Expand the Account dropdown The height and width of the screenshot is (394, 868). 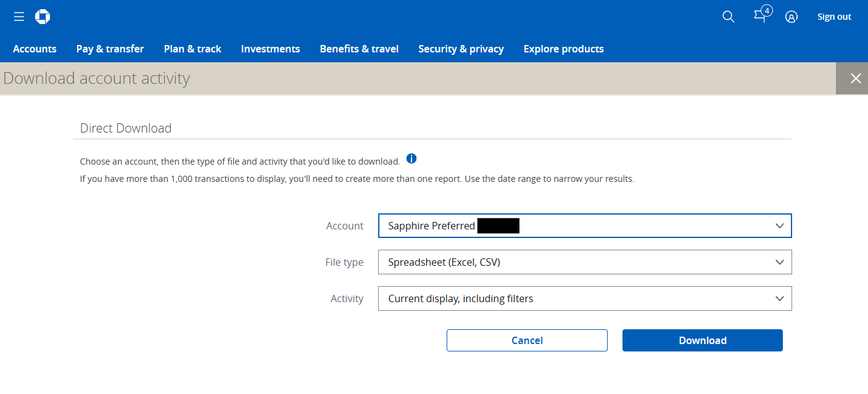[584, 226]
